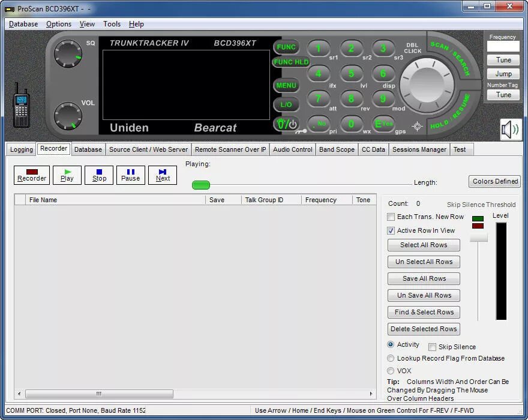Viewport: 528px width, 420px height.
Task: Select the VOX radio option
Action: tap(391, 371)
